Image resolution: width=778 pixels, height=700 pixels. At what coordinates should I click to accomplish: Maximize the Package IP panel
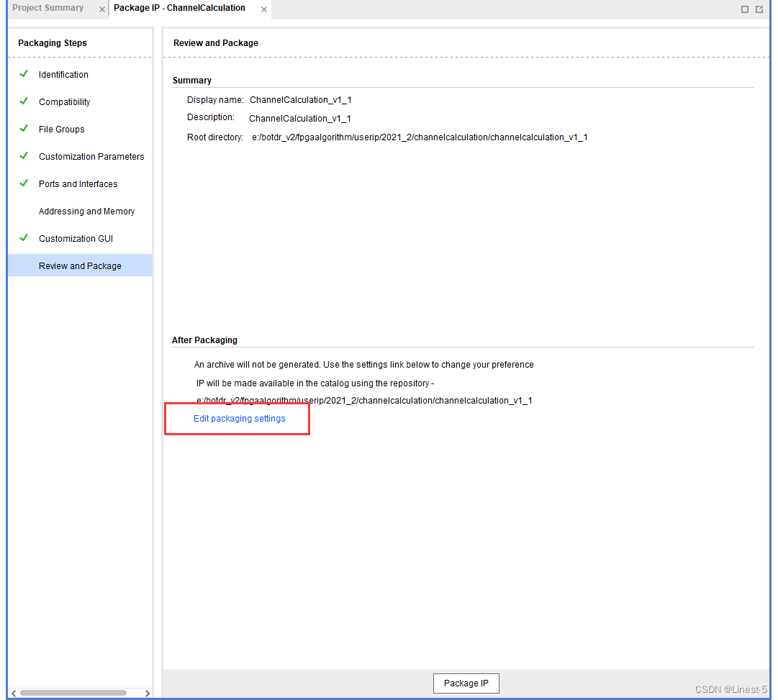point(744,9)
